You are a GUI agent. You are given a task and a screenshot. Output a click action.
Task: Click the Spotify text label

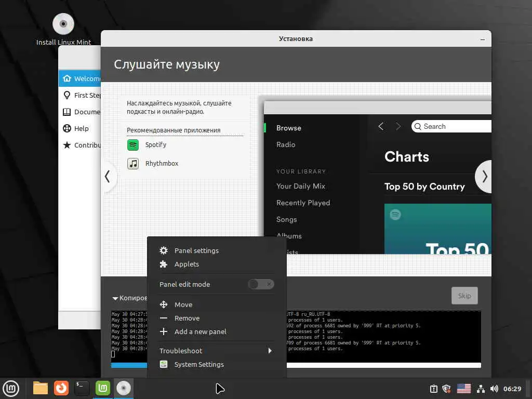156,145
